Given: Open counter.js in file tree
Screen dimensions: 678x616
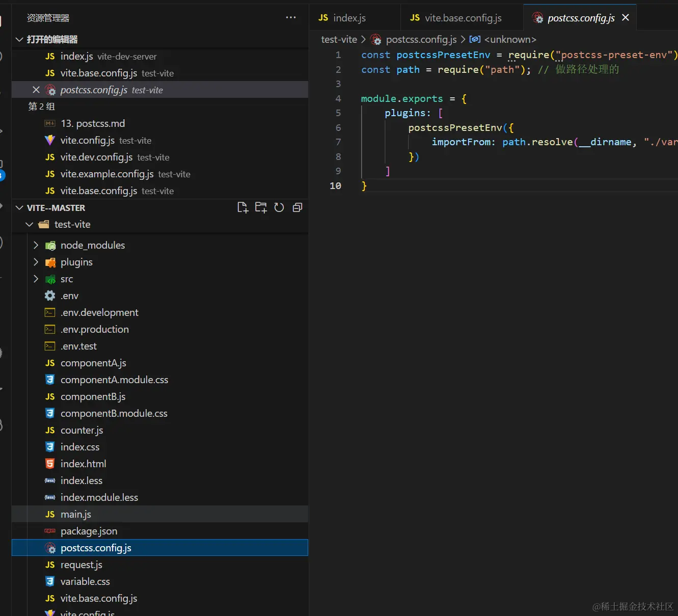Looking at the screenshot, I should [160, 430].
